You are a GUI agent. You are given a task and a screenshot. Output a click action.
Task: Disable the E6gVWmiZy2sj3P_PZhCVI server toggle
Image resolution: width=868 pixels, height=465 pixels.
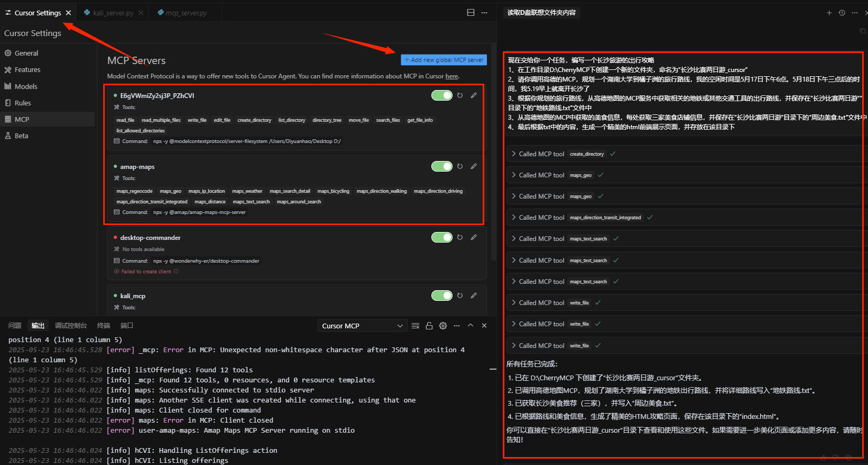(442, 95)
